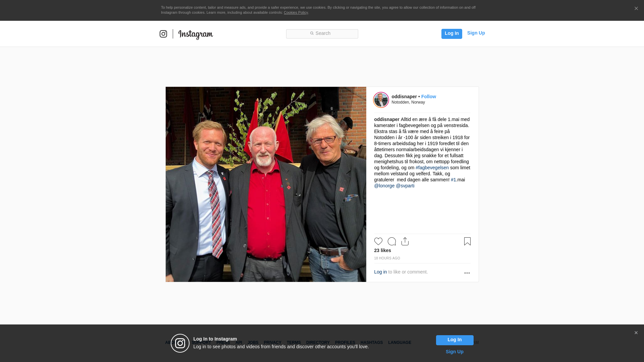Follow the oddisnaper account
The width and height of the screenshot is (644, 362).
(x=429, y=97)
